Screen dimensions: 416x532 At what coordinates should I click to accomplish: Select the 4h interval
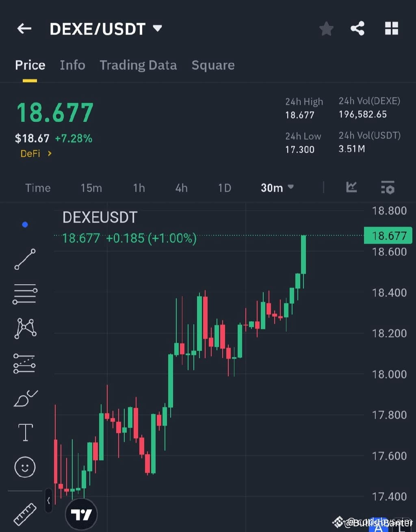pos(181,188)
